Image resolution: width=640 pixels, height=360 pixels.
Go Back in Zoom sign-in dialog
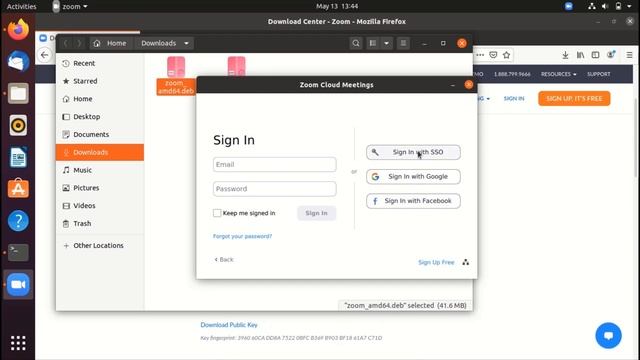(224, 260)
